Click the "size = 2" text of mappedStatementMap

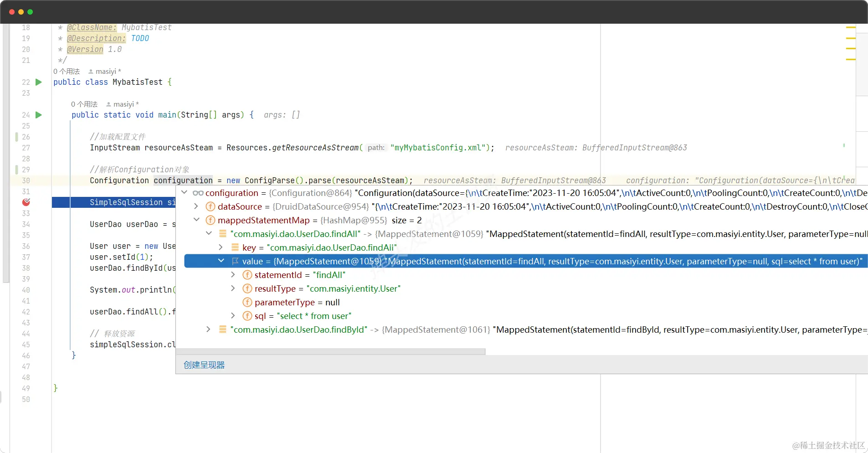(407, 221)
